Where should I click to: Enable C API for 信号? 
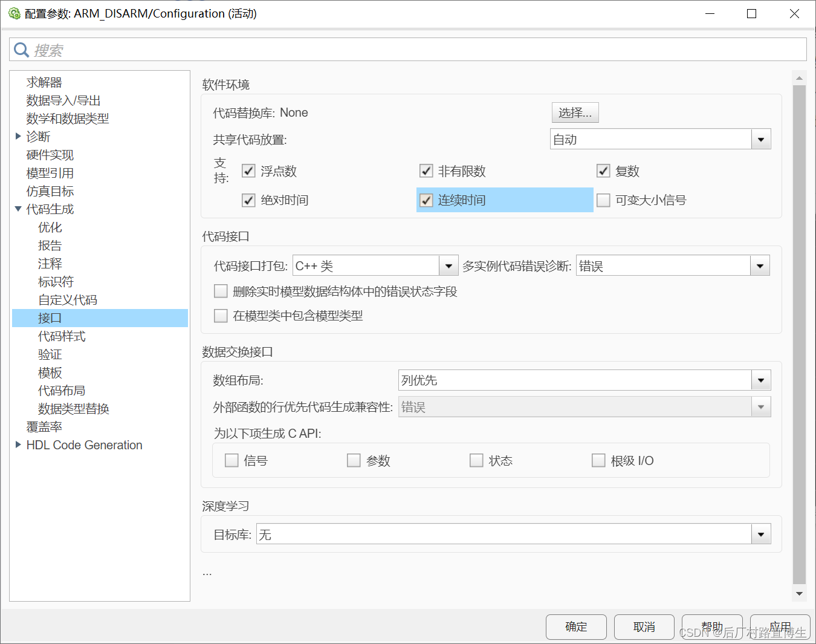(x=232, y=461)
